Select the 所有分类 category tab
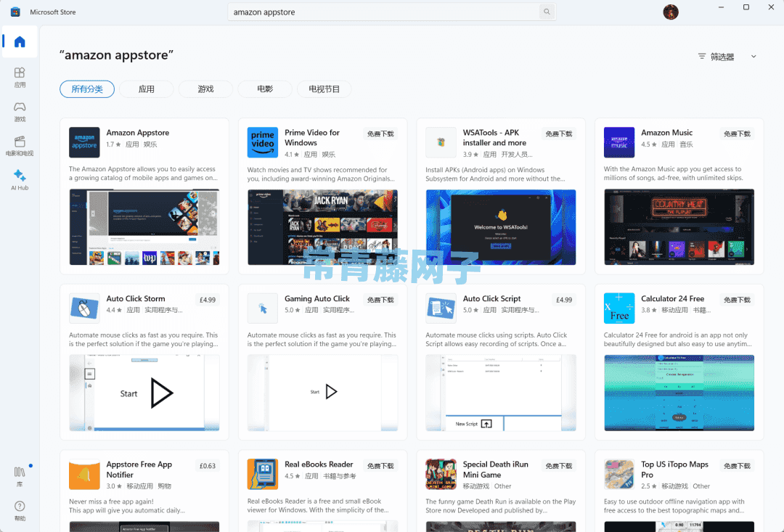The image size is (784, 532). (x=87, y=89)
